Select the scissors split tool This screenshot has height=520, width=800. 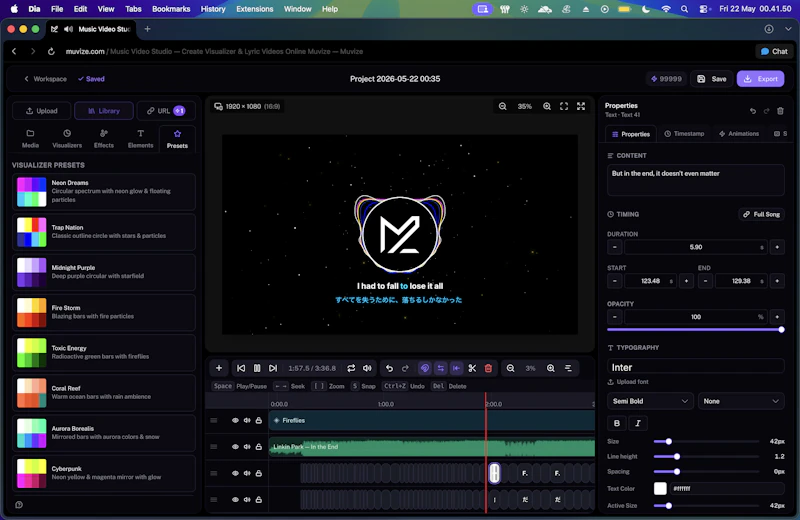[x=472, y=368]
